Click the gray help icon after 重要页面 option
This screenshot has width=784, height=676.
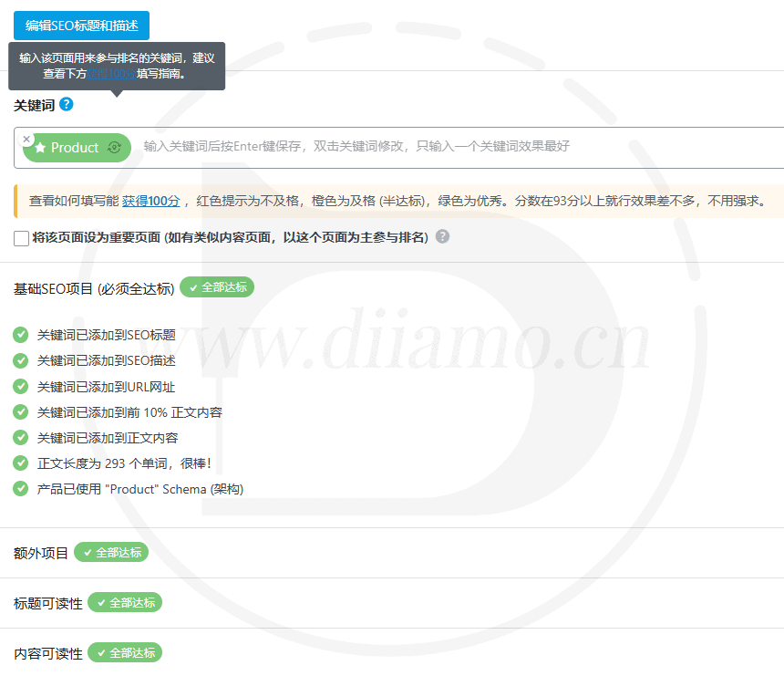click(x=442, y=236)
